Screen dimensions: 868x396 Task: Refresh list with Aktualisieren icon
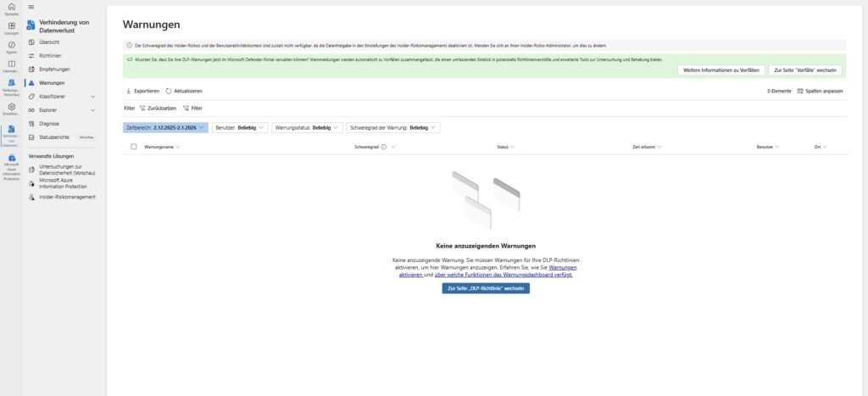tap(169, 91)
